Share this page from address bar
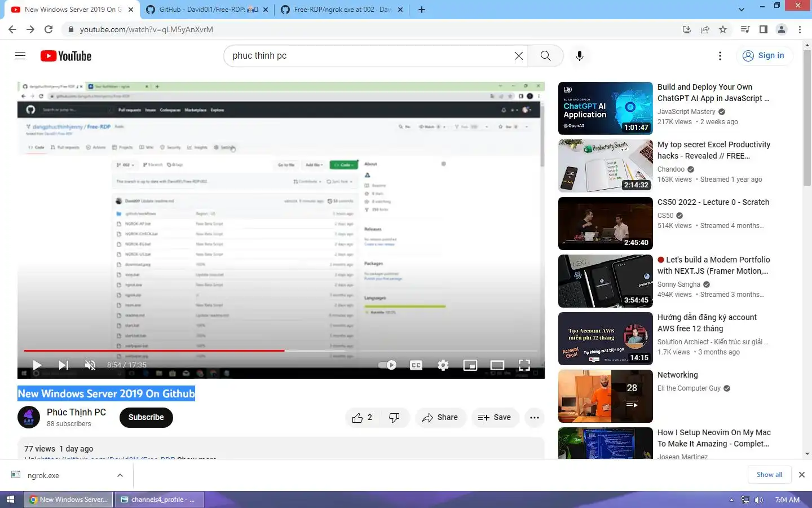Screen dimensions: 812x508 click(x=705, y=29)
